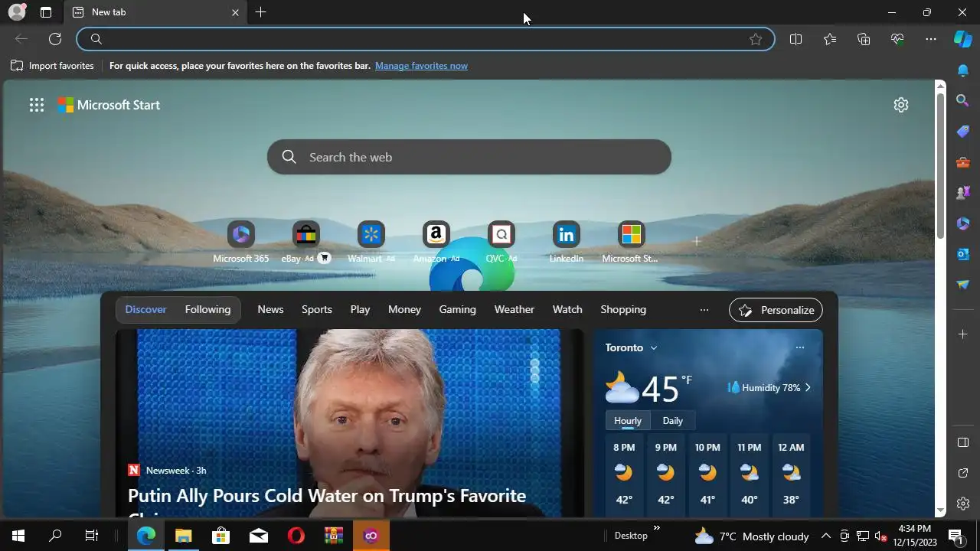
Task: Open page settings gear icon
Action: [901, 105]
